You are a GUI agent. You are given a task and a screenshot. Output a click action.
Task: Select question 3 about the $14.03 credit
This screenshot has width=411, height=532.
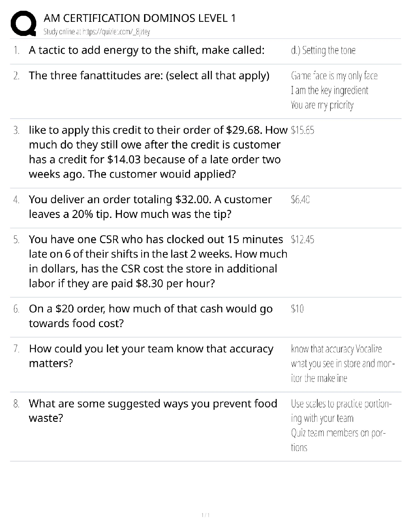(x=158, y=152)
